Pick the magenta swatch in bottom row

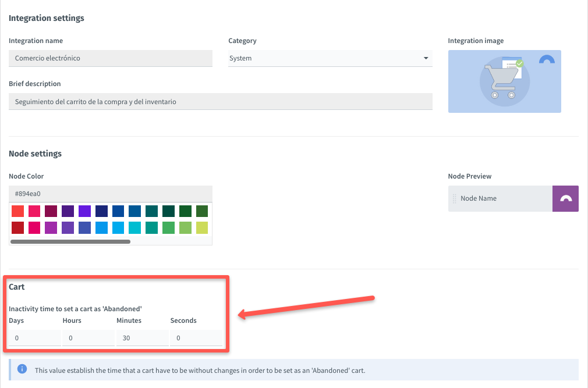(x=34, y=227)
